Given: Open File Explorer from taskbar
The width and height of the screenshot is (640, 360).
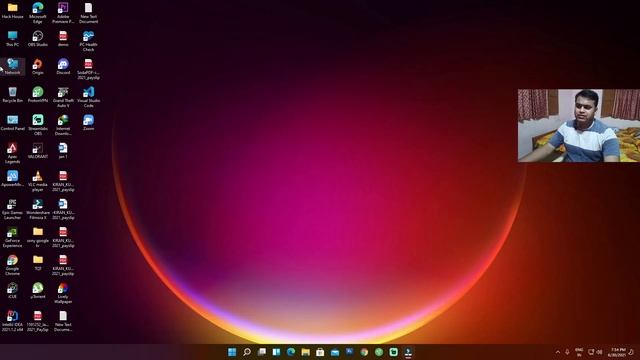Looking at the screenshot, I should (306, 352).
